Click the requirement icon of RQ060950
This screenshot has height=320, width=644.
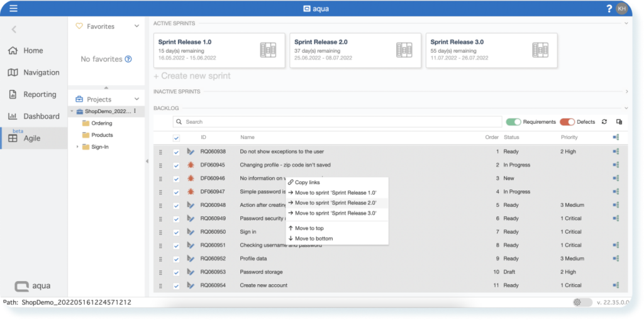pyautogui.click(x=191, y=232)
